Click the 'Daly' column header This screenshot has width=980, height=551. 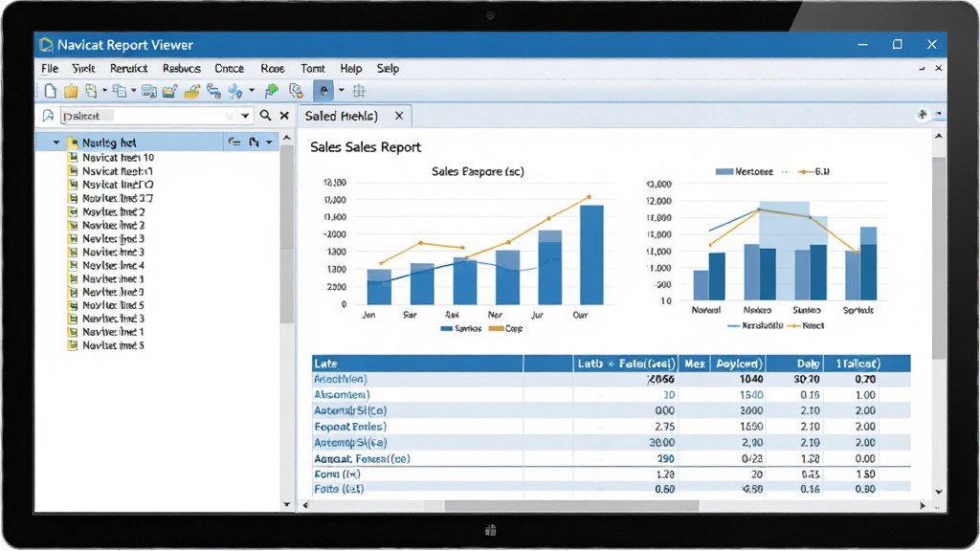(794, 364)
